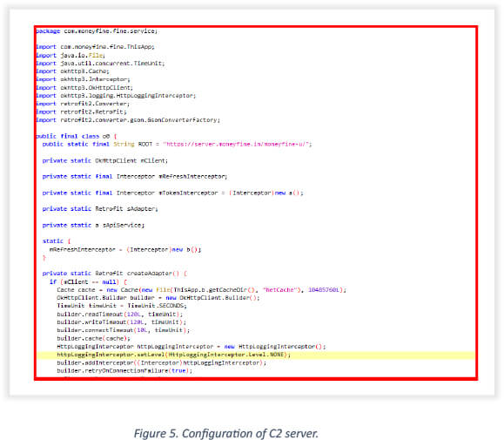Click the sApiService field declaration

pos(93,225)
